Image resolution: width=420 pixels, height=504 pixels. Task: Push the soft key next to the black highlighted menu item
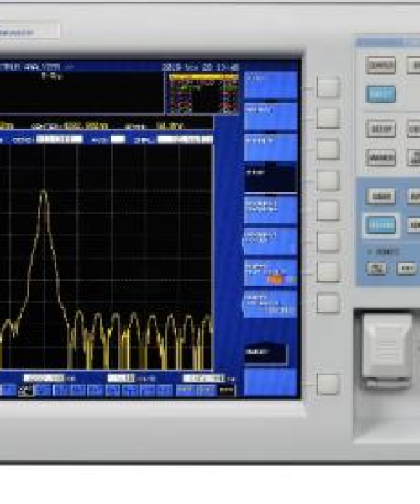(x=328, y=181)
